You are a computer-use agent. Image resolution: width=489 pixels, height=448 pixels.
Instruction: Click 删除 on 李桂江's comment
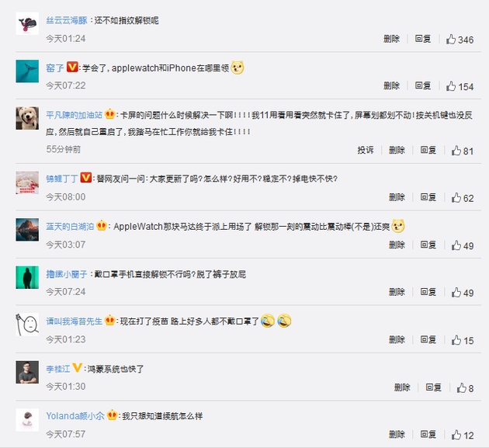pos(402,387)
